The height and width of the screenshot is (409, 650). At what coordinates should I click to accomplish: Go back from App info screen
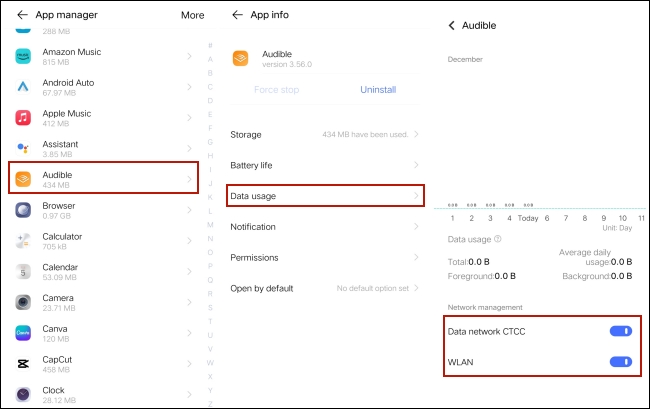237,15
